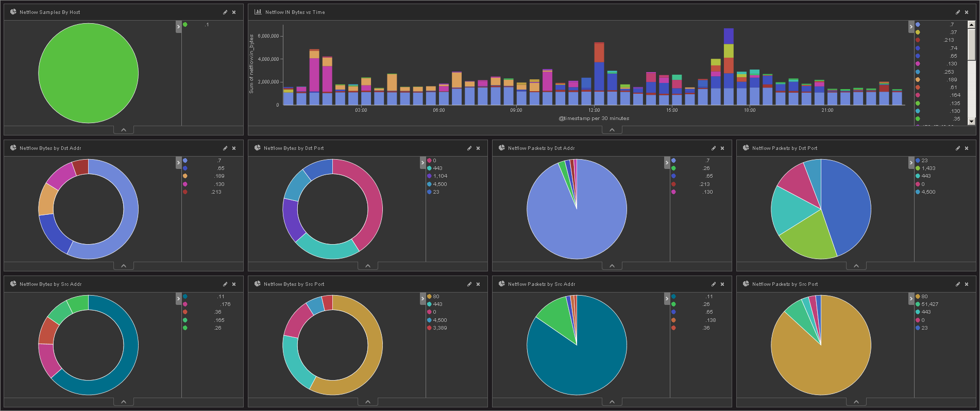Remove the Netflow Packets by Src Port panel
Image resolution: width=980 pixels, height=411 pixels.
(967, 284)
